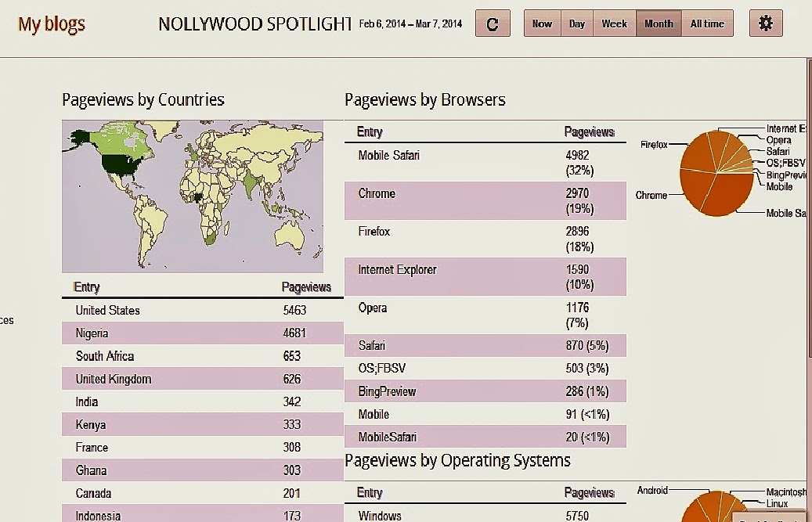Click the countries table Entry header
This screenshot has height=522, width=812.
click(x=86, y=286)
